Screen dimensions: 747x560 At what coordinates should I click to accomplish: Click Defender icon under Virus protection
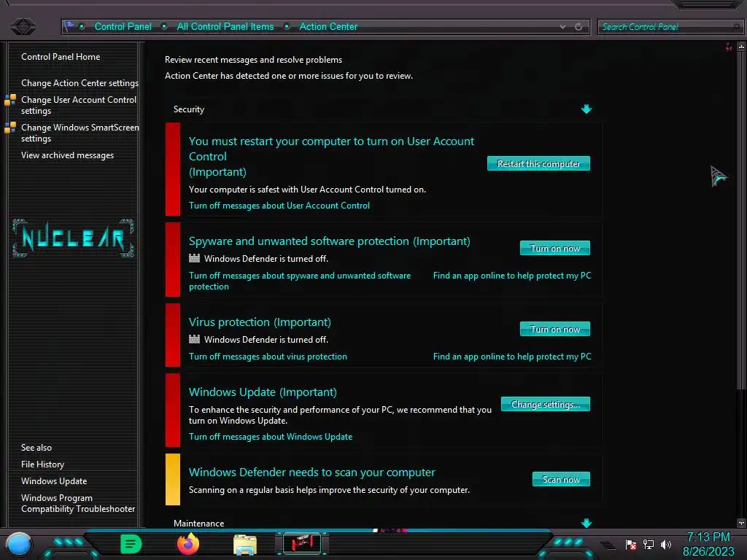[x=194, y=339]
